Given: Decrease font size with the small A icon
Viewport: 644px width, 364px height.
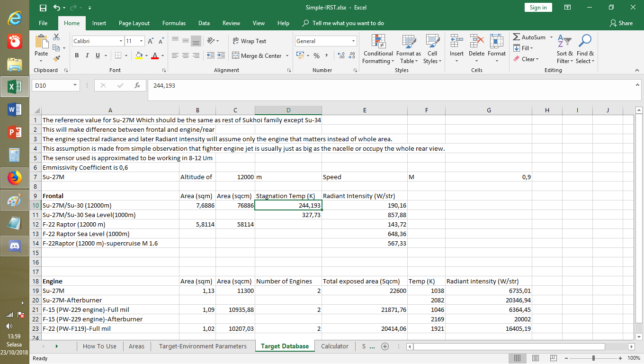Looking at the screenshot, I should (x=161, y=41).
